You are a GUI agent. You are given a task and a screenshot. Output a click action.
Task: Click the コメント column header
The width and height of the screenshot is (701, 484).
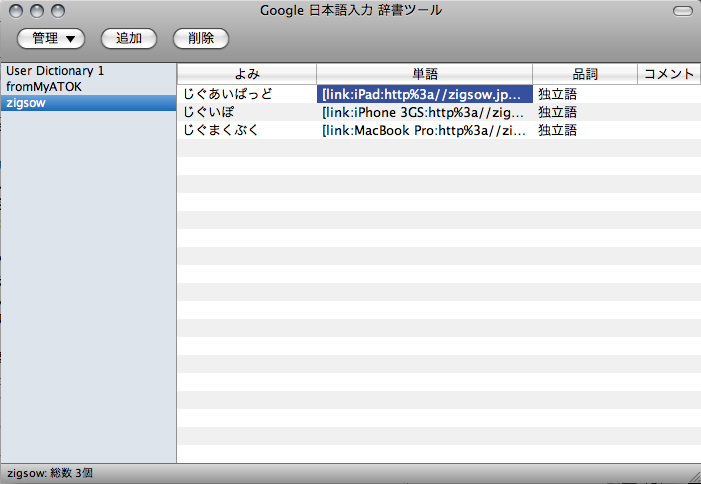coord(669,74)
